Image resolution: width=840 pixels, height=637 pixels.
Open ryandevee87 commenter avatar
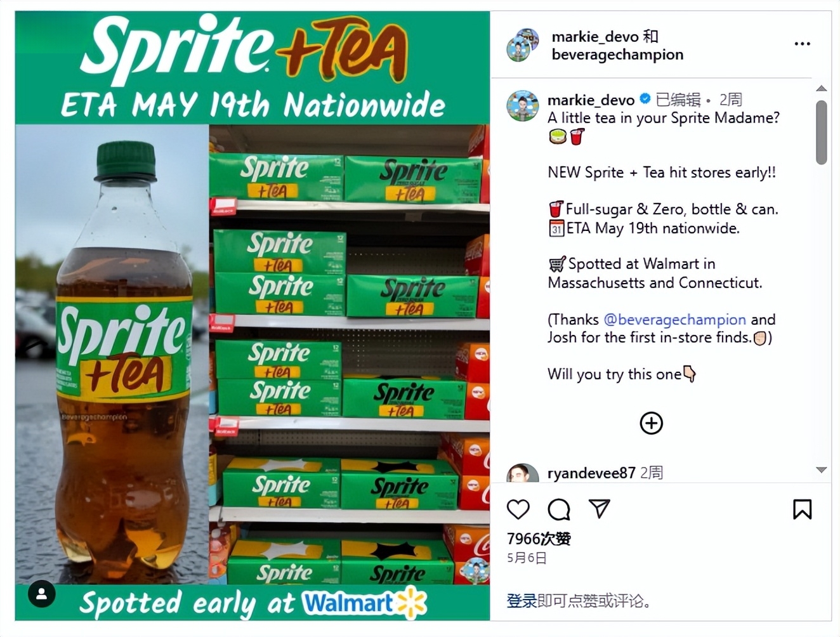pos(523,473)
